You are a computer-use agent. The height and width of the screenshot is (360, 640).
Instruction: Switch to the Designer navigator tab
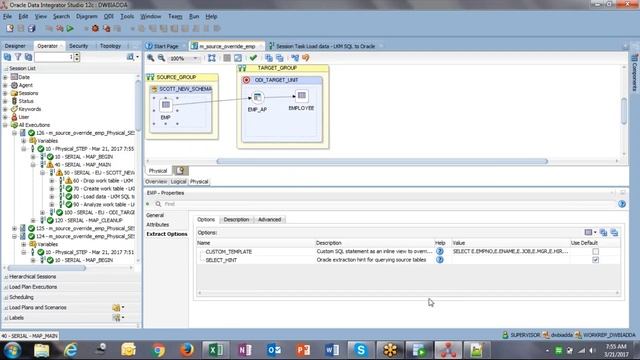pos(15,46)
